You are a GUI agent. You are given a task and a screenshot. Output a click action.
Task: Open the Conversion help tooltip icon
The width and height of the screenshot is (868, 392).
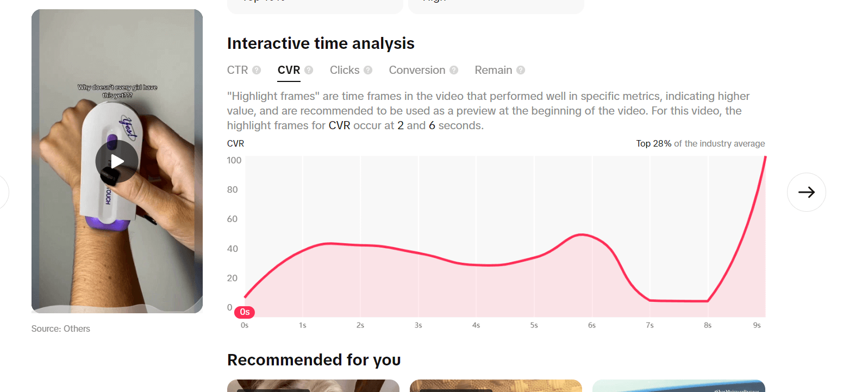click(x=454, y=70)
